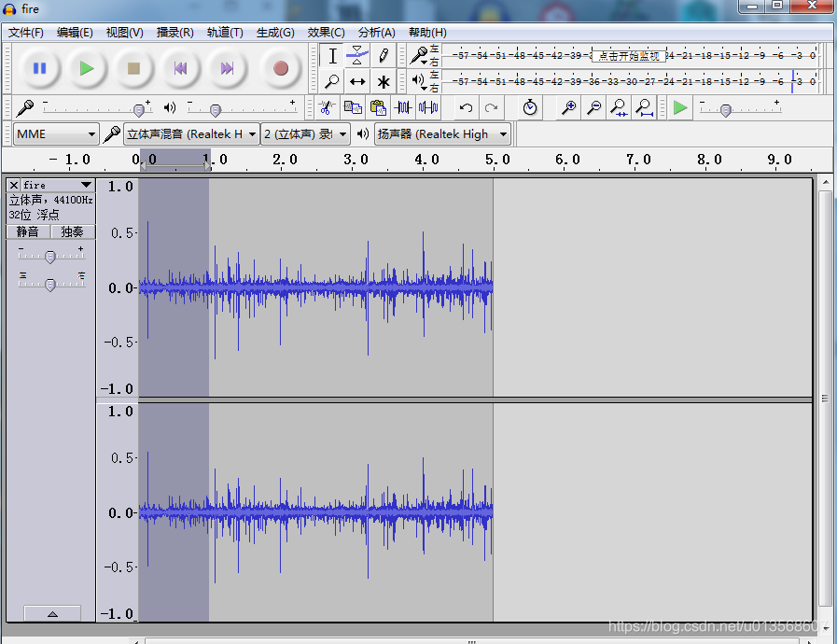The width and height of the screenshot is (837, 644).
Task: Start playback with the large Play button
Action: 87,68
